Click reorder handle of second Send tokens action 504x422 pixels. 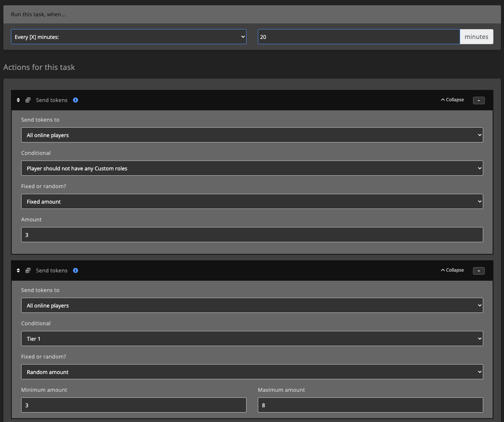(18, 271)
